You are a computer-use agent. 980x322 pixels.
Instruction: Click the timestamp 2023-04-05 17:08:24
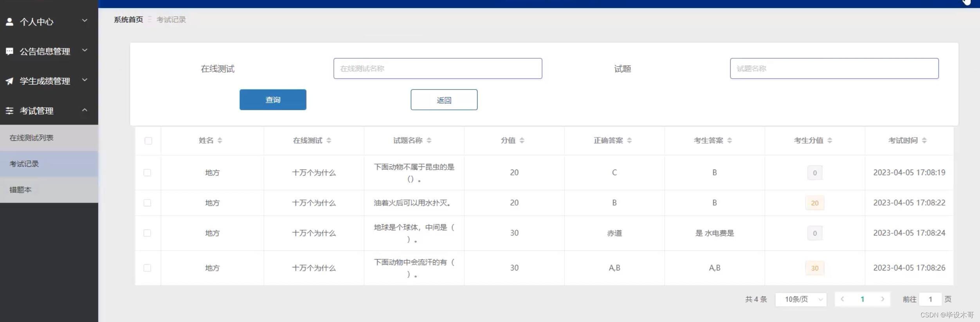909,233
